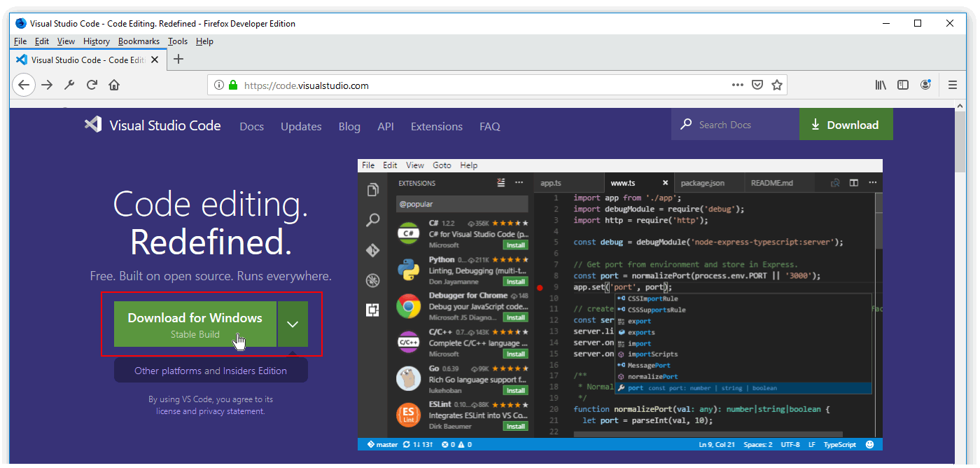Bookmark this page with the star icon
This screenshot has width=980, height=468.
pos(776,85)
